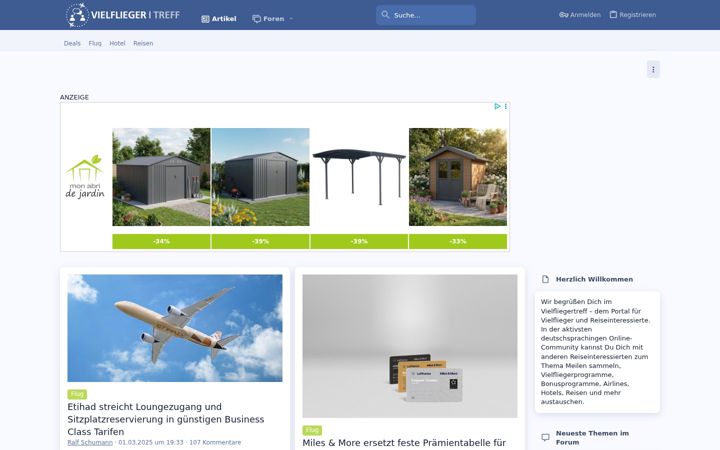This screenshot has height=450, width=720.
Task: Open the carport ad image
Action: tap(359, 177)
